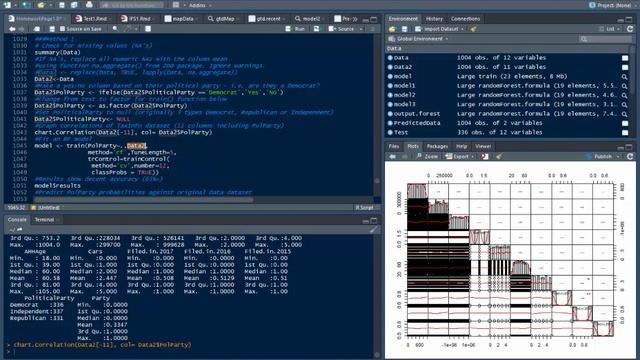Open the gtdMap tab
640x360 pixels.
pos(224,19)
